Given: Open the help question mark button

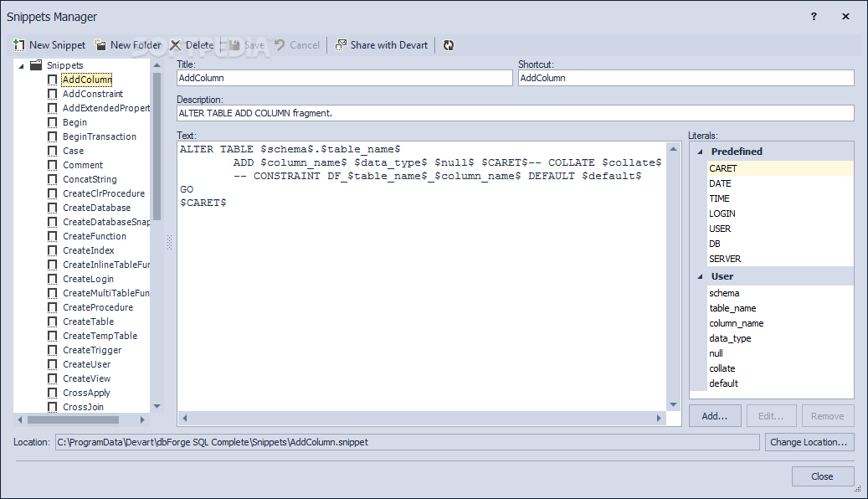Looking at the screenshot, I should click(x=814, y=17).
